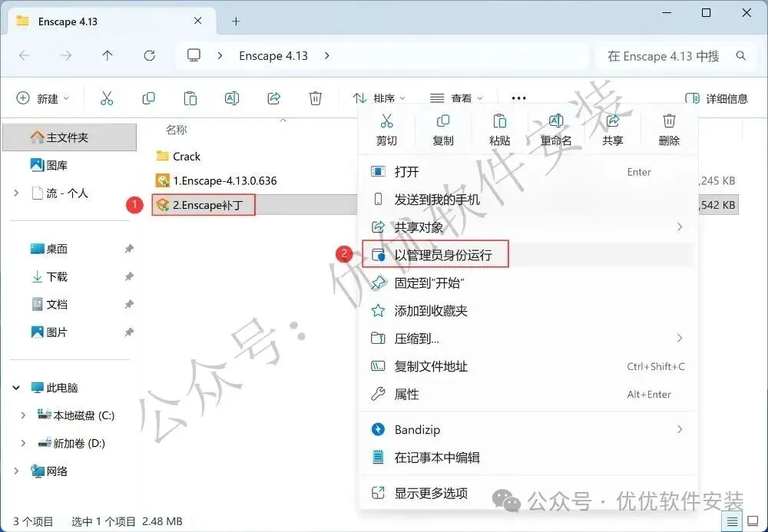Image resolution: width=768 pixels, height=532 pixels.
Task: Click 重命名 in the context menu
Action: tap(556, 130)
